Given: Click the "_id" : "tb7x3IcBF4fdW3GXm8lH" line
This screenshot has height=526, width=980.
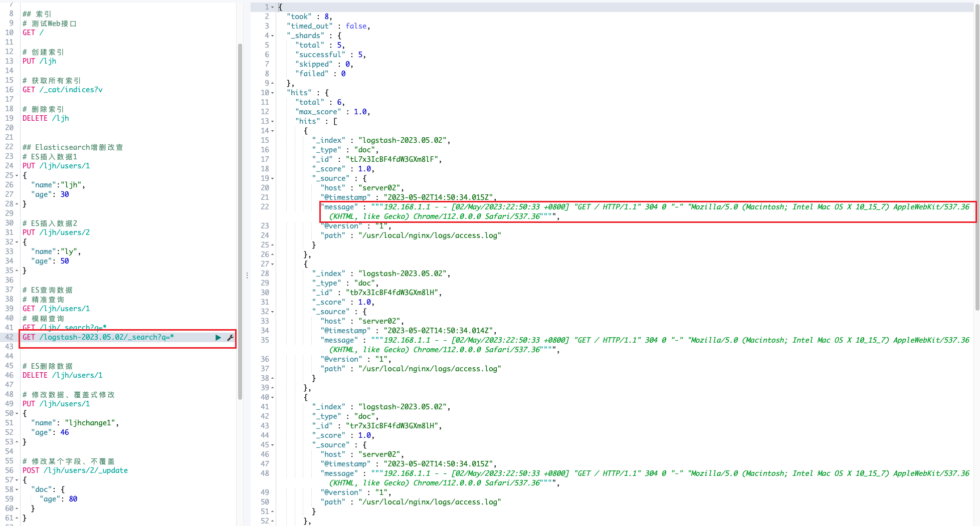Looking at the screenshot, I should 377,293.
